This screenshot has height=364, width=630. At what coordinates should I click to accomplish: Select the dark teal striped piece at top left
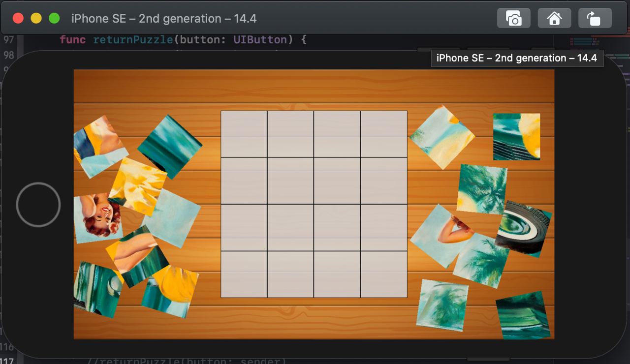170,147
